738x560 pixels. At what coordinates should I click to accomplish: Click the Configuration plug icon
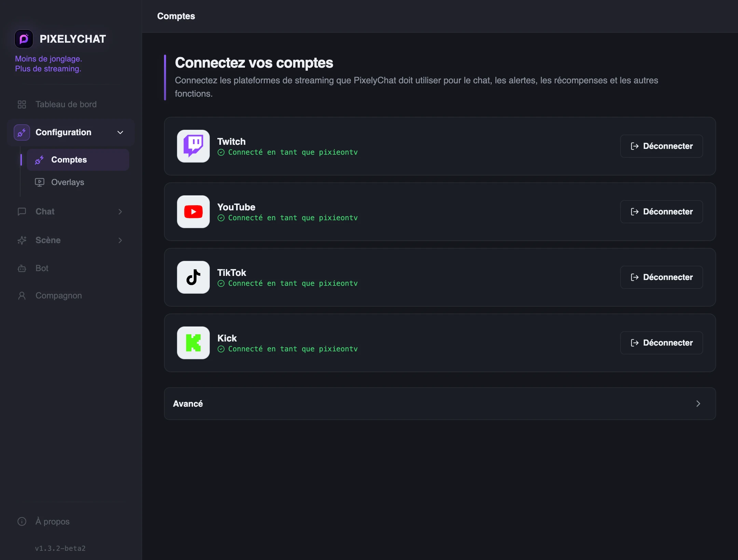pyautogui.click(x=22, y=132)
